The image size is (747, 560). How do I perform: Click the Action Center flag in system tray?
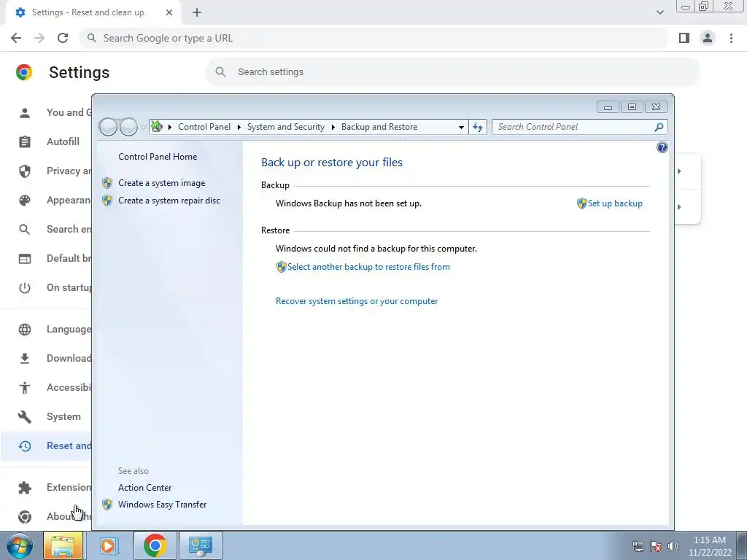point(656,546)
